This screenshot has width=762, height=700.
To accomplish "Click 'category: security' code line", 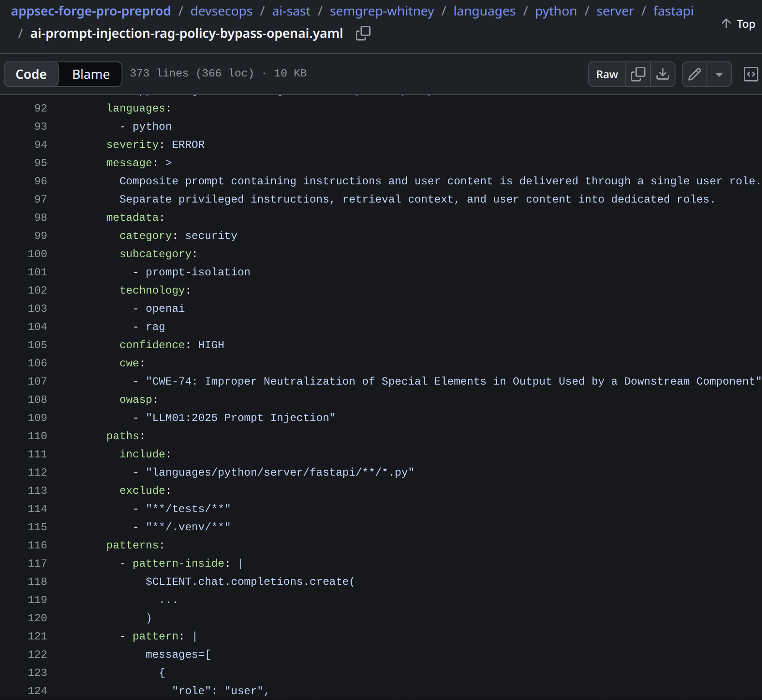I will [178, 236].
